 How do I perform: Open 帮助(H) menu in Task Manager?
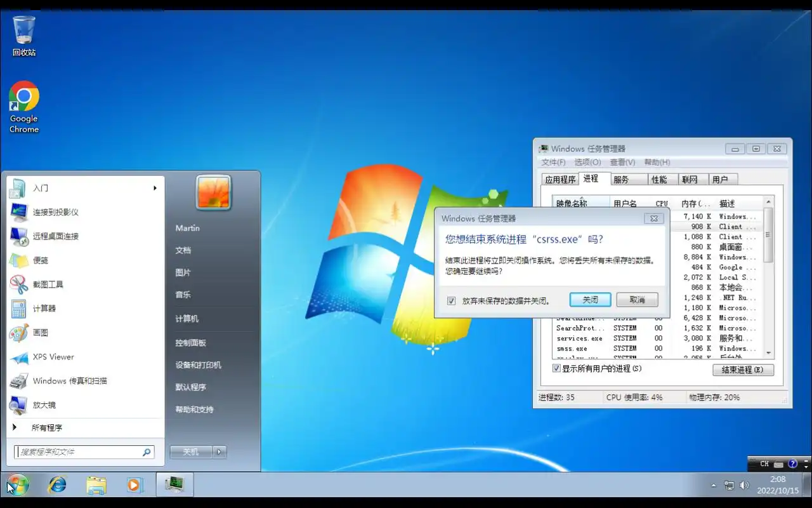[657, 163]
